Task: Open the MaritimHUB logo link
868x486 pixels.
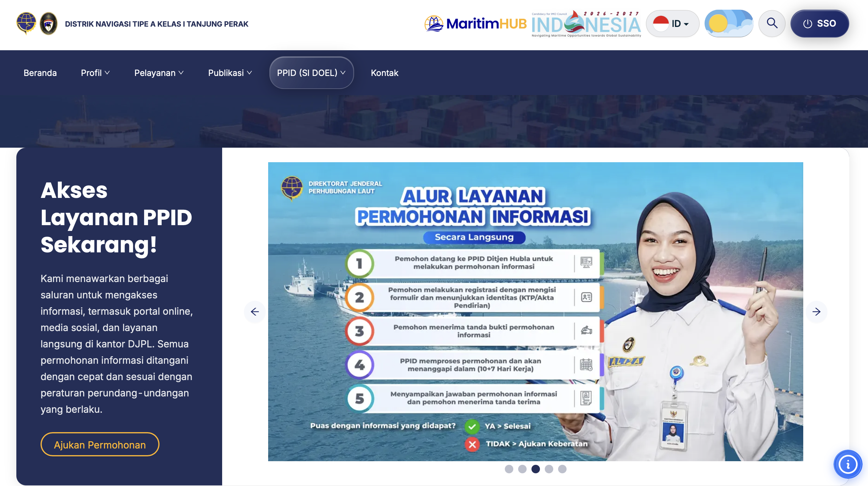Action: [x=475, y=24]
